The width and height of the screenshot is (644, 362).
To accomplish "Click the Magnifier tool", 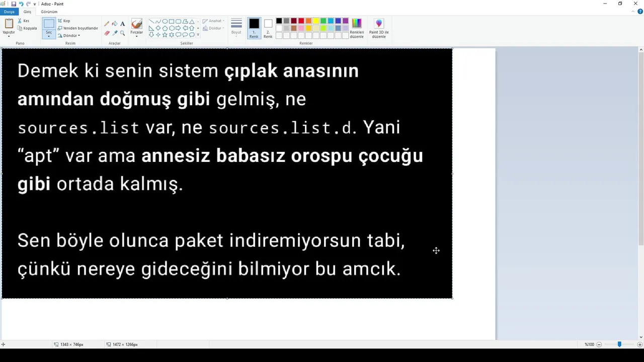I will point(122,33).
